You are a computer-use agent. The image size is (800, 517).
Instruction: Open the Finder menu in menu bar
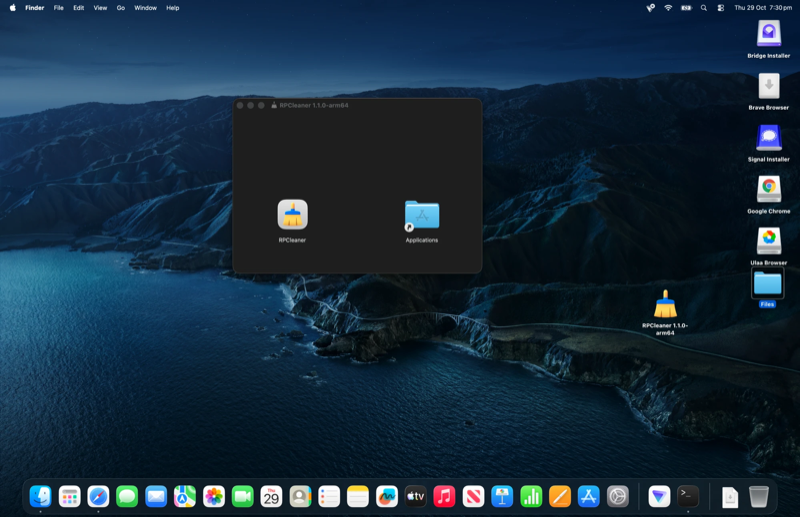tap(35, 8)
